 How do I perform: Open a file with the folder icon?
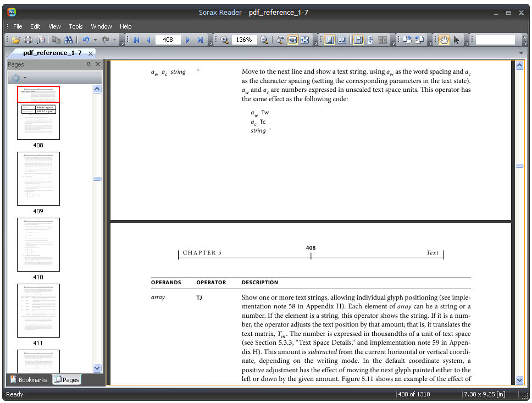pyautogui.click(x=15, y=40)
